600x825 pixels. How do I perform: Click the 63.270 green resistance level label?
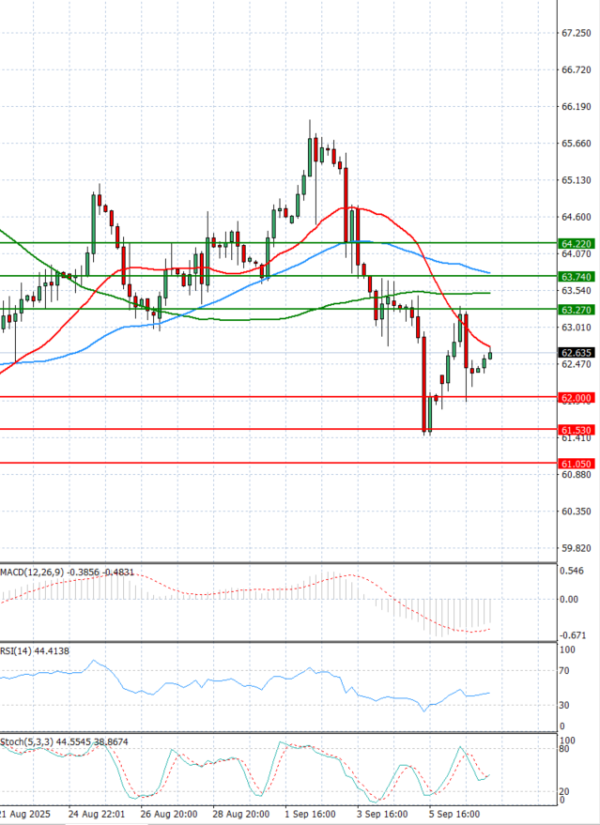(577, 310)
